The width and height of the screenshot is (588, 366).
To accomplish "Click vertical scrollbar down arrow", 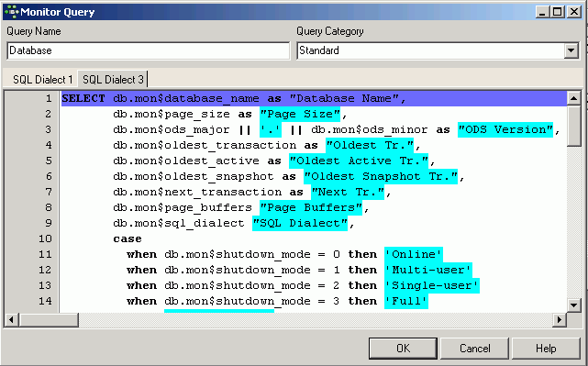I will tap(573, 305).
